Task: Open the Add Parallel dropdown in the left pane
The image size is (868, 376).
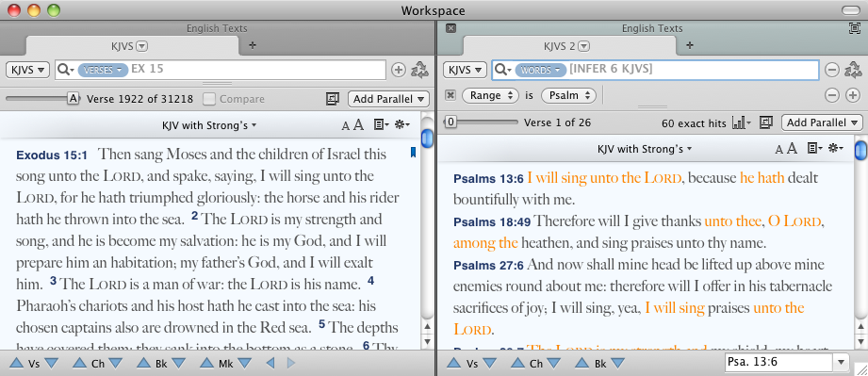Action: click(x=388, y=99)
